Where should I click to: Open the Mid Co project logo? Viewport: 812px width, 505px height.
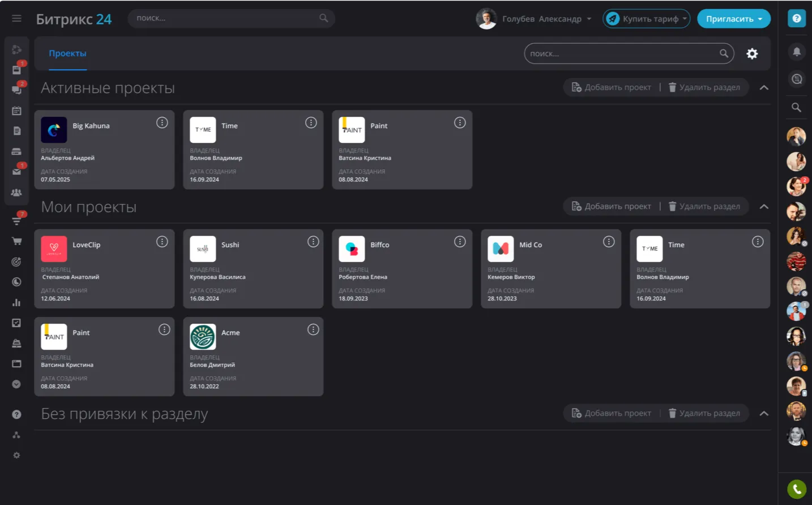[x=501, y=249]
